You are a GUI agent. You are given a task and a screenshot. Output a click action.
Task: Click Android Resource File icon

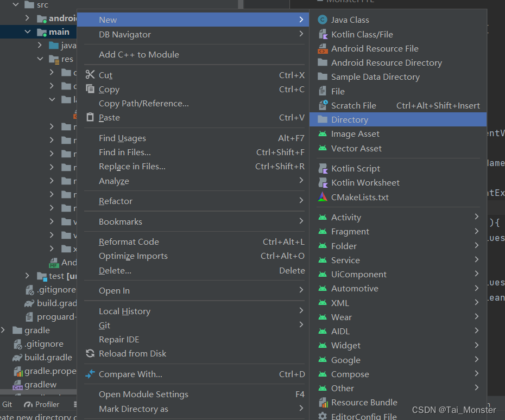323,48
